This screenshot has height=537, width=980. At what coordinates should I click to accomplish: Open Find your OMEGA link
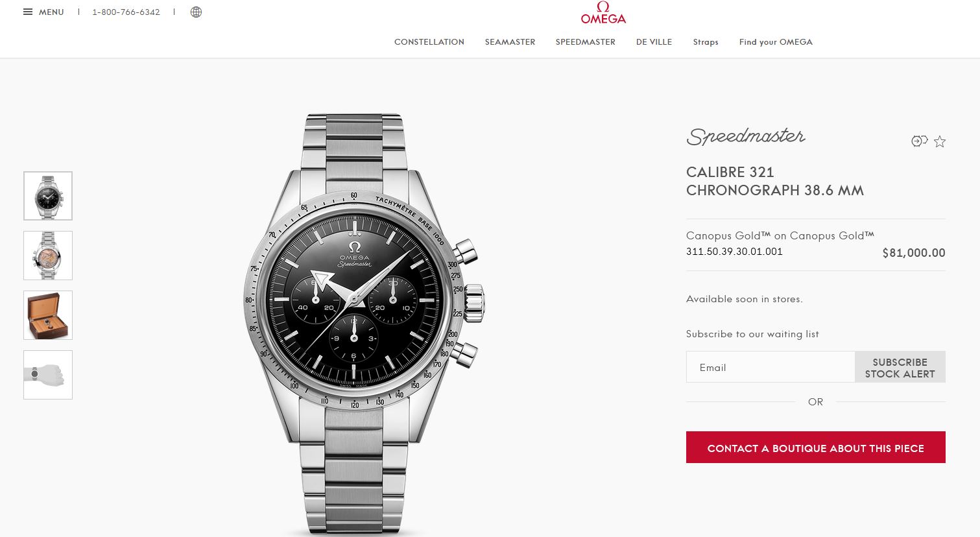(776, 42)
